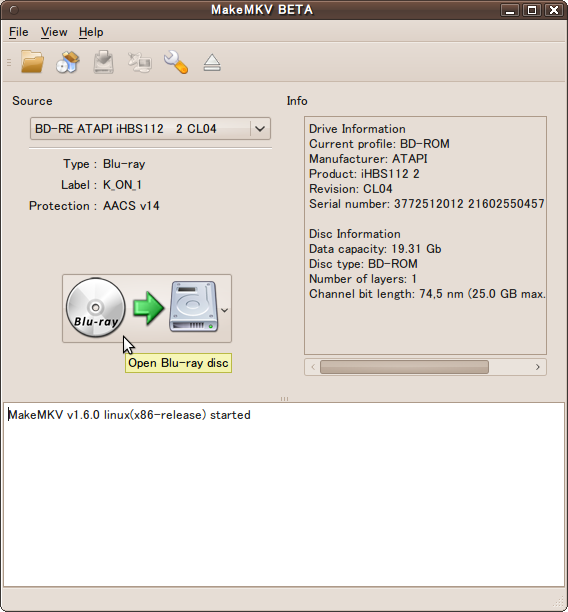The height and width of the screenshot is (612, 568).
Task: Open preferences with the wrench icon
Action: click(x=176, y=62)
